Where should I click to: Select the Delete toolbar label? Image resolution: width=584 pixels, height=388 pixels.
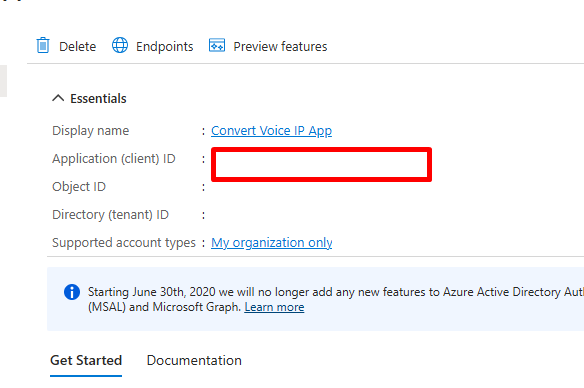pyautogui.click(x=77, y=47)
